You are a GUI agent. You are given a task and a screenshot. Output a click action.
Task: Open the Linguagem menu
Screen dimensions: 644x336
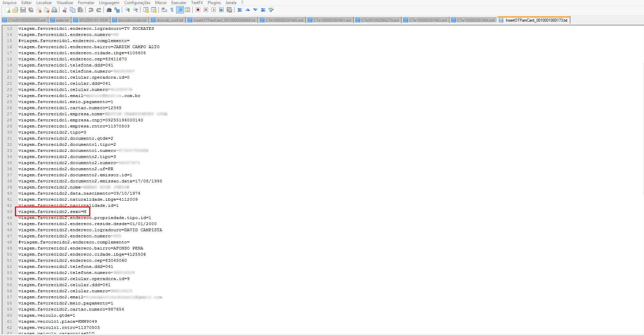tap(109, 3)
